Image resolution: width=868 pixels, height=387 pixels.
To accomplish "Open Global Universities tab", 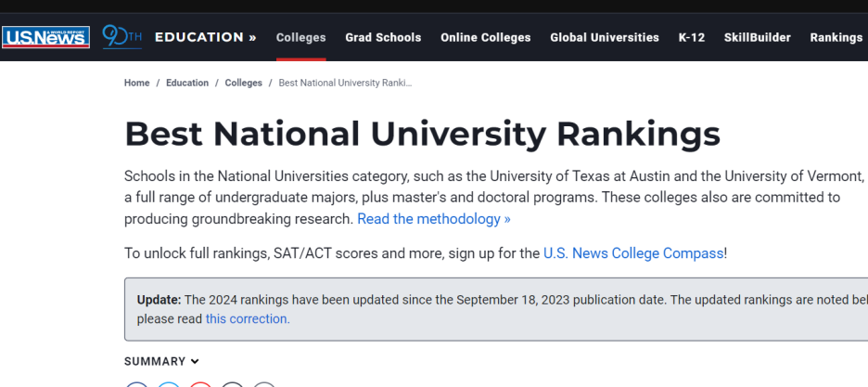I will coord(605,38).
